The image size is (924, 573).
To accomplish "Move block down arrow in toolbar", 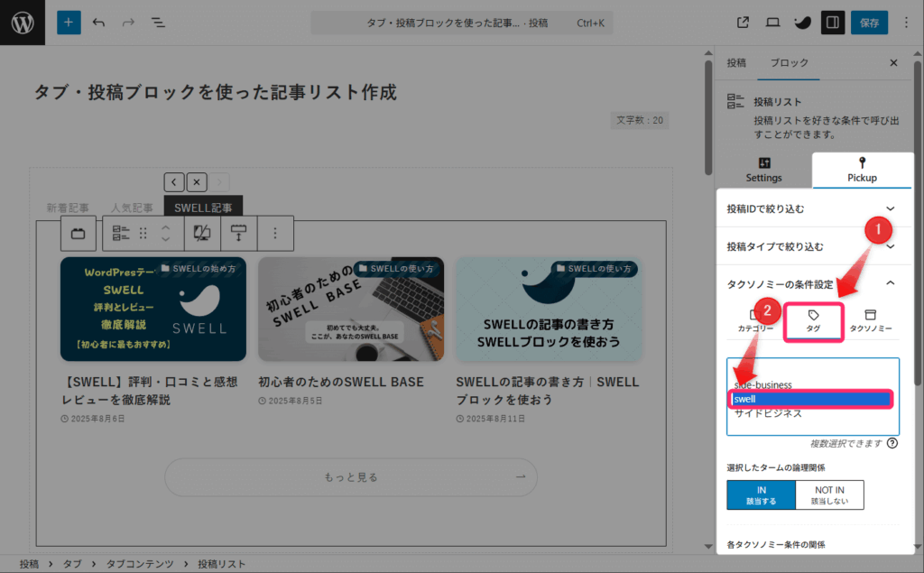I will (x=166, y=239).
